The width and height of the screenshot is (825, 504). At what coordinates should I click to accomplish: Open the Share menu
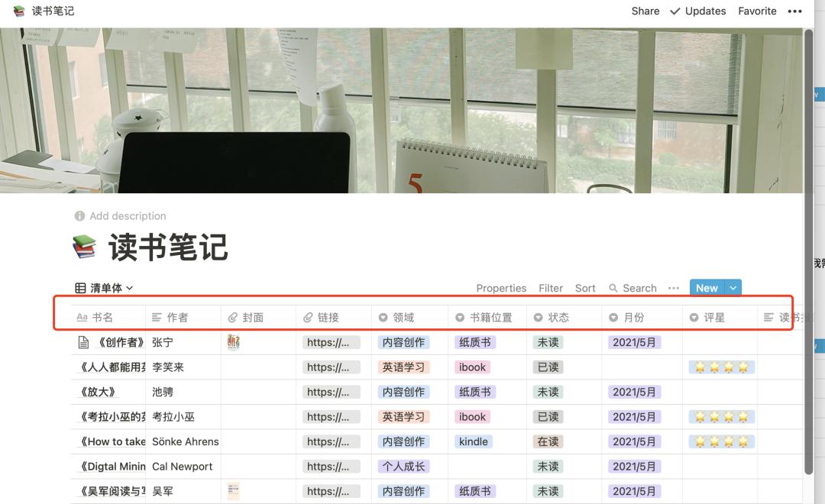click(645, 11)
